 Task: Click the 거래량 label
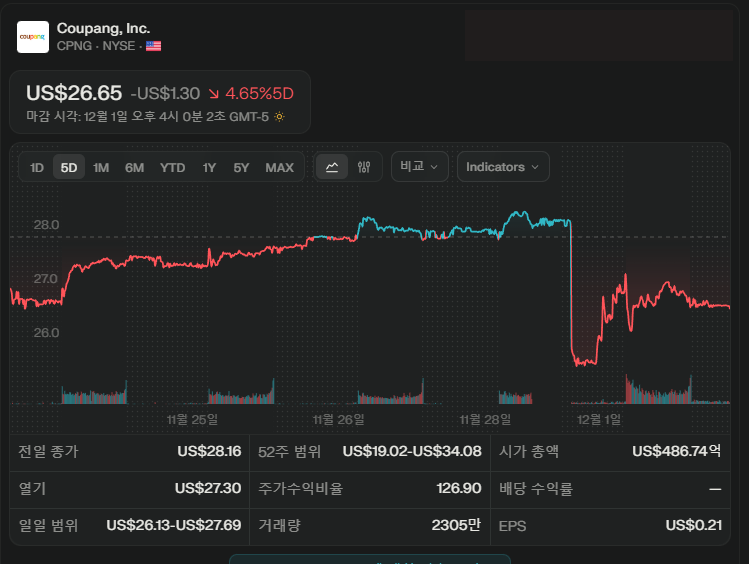coord(279,525)
